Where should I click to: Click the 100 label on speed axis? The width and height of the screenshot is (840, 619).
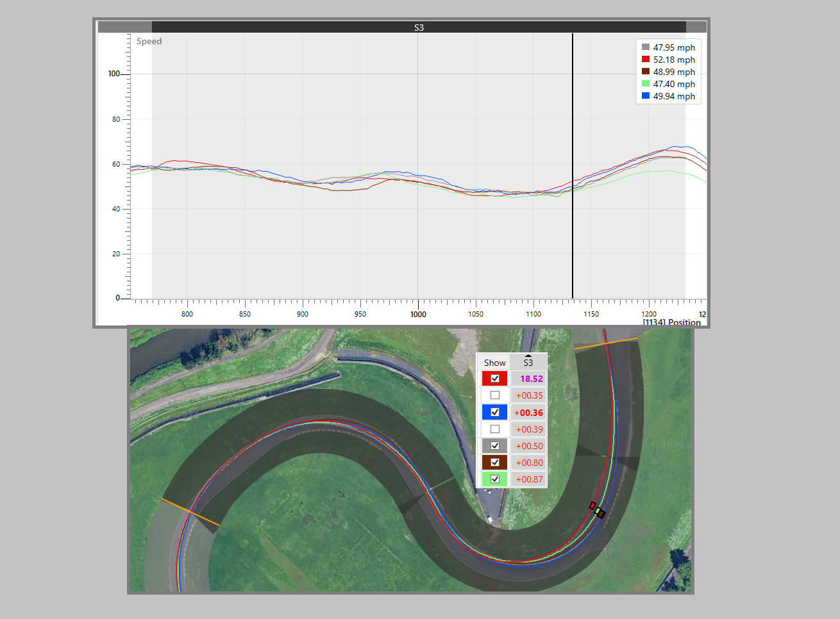114,74
